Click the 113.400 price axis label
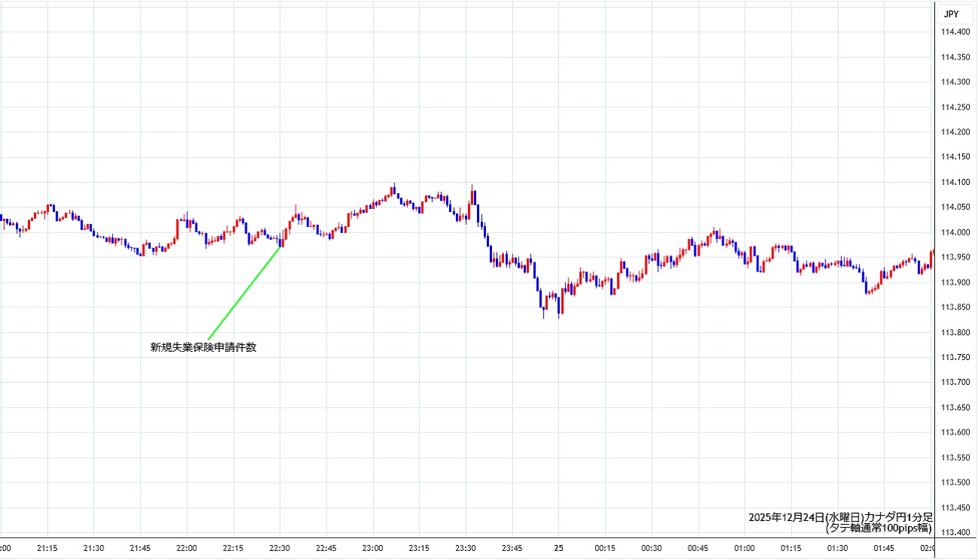The image size is (978, 560). [x=955, y=532]
